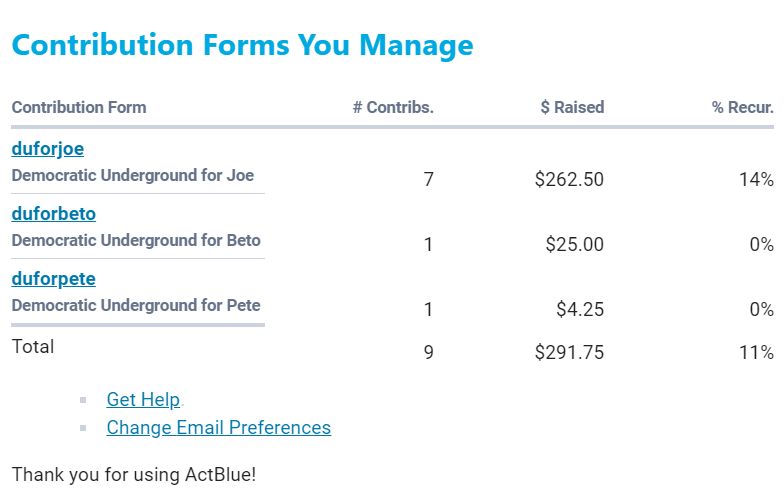Screen dimensions: 784x500
Task: Click the $262.50 raised amount
Action: 569,180
